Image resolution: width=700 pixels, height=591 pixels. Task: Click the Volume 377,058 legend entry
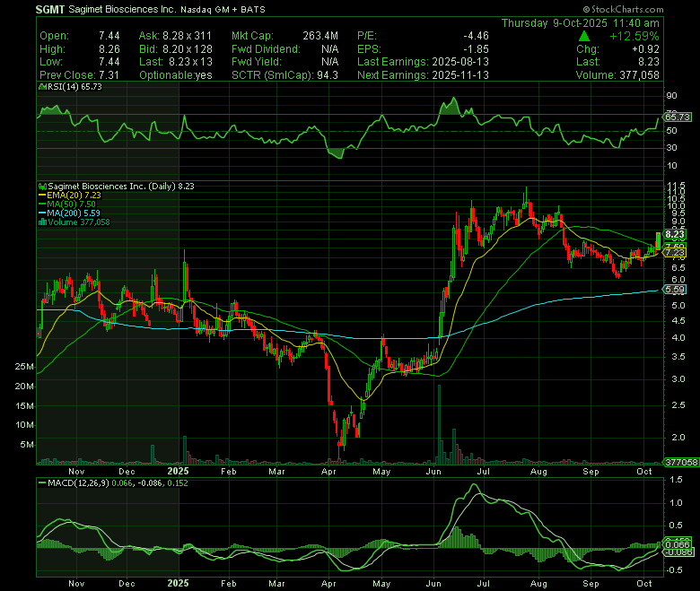[79, 222]
